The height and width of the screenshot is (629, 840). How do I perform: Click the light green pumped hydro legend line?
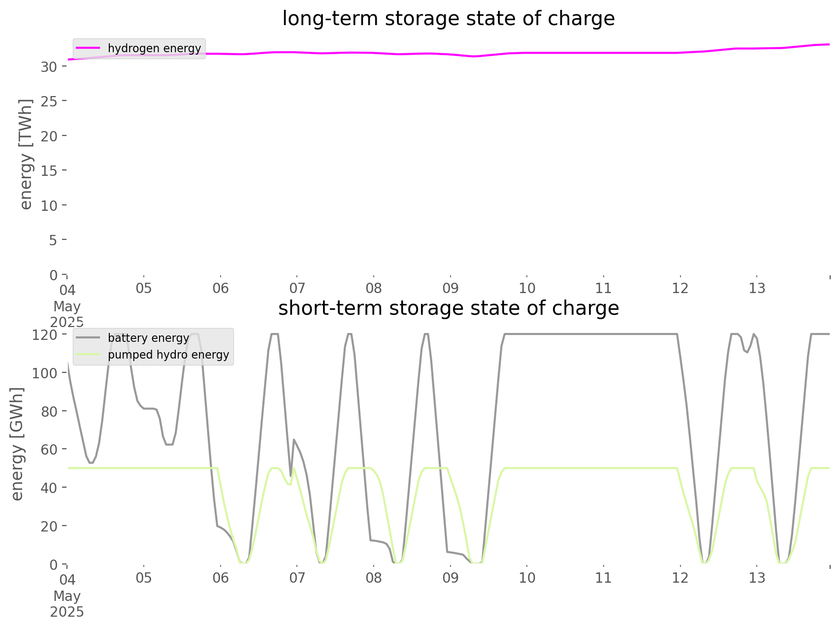click(89, 355)
